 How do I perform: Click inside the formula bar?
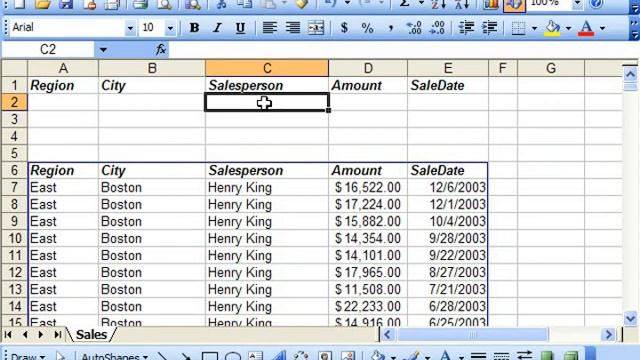point(402,50)
